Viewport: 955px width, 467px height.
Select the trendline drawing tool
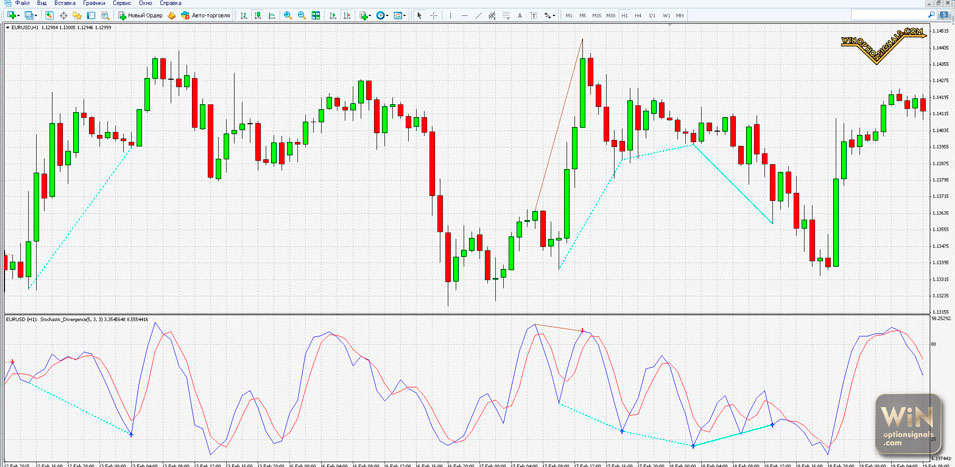(478, 16)
